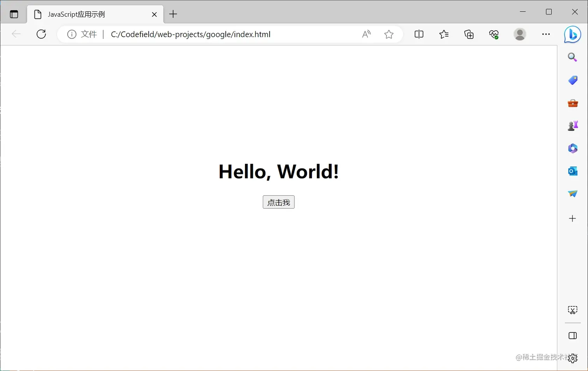
Task: Open a new tab with plus button
Action: 173,14
